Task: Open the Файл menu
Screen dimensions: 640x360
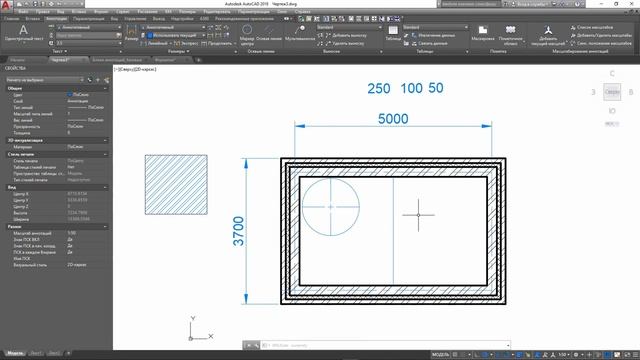Action: (x=23, y=12)
